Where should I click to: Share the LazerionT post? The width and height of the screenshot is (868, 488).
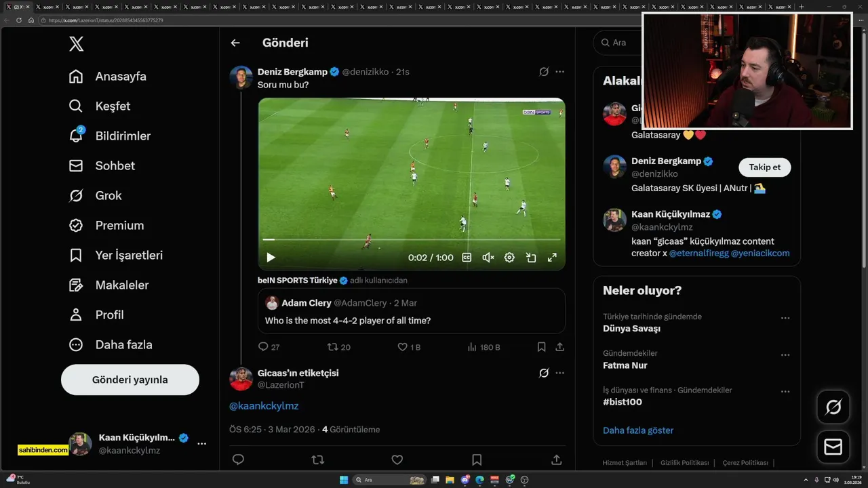pos(557,460)
